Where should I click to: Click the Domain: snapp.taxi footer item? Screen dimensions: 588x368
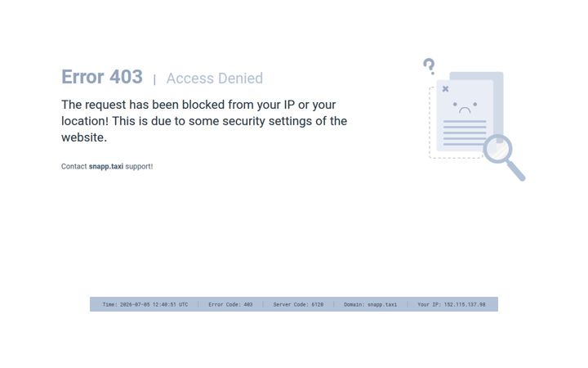[370, 304]
